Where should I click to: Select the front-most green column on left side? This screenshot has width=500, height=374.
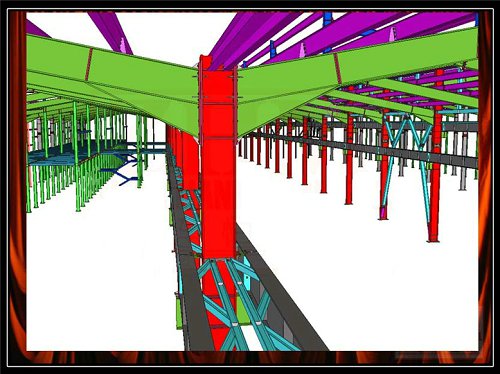tap(76, 157)
